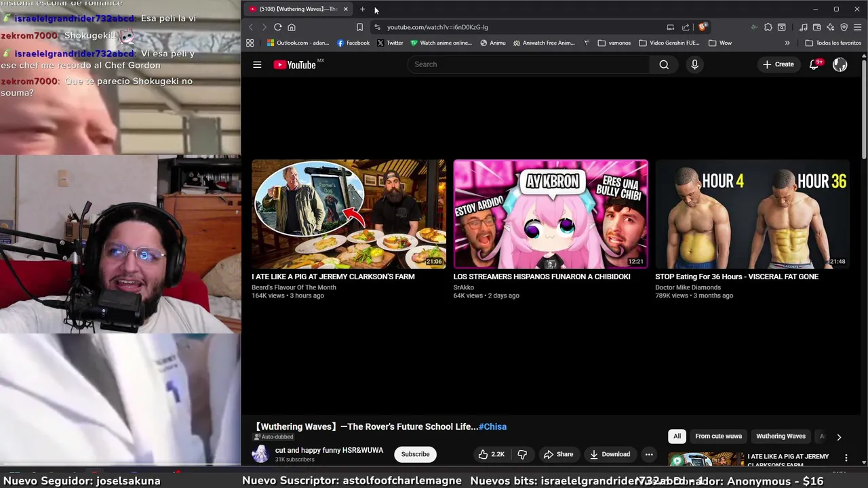Click the share page icon in address bar

coord(686,27)
